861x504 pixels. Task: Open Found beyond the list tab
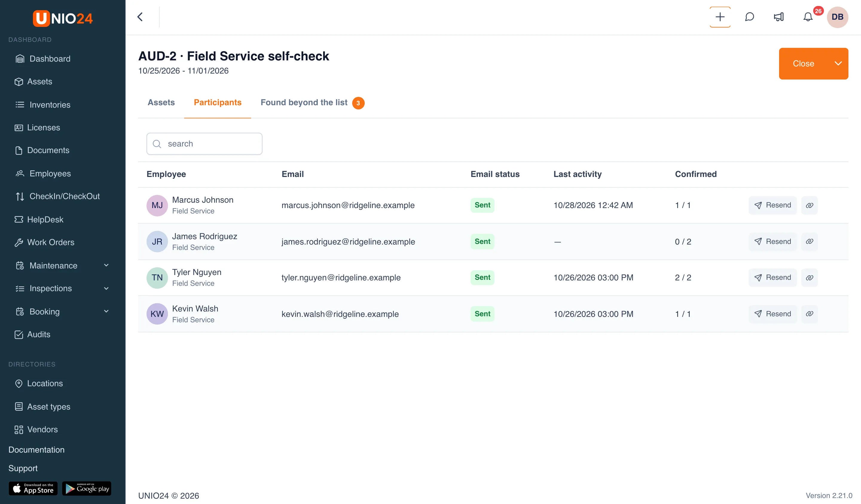(312, 103)
